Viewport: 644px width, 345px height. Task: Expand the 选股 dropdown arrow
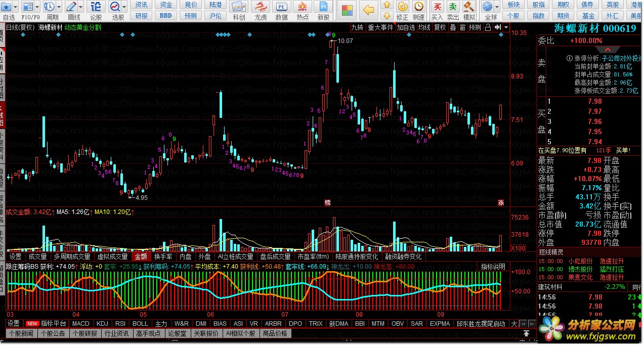(125, 7)
